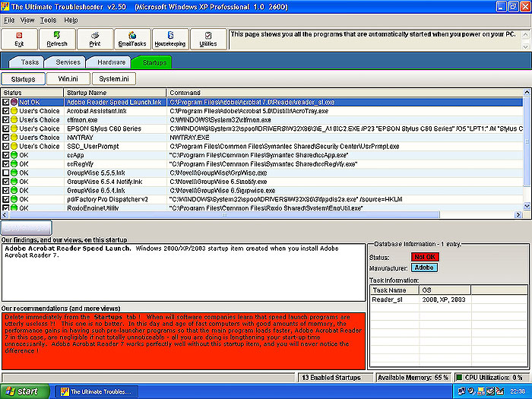Select the Reader_sl task name cell
Viewport: 532px width, 399px height.
[x=395, y=299]
